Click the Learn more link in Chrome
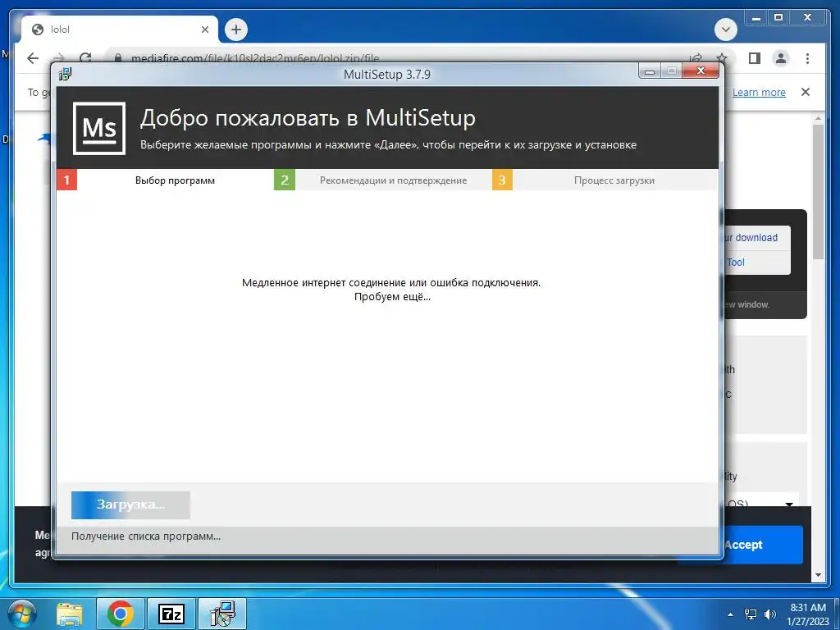 click(759, 92)
